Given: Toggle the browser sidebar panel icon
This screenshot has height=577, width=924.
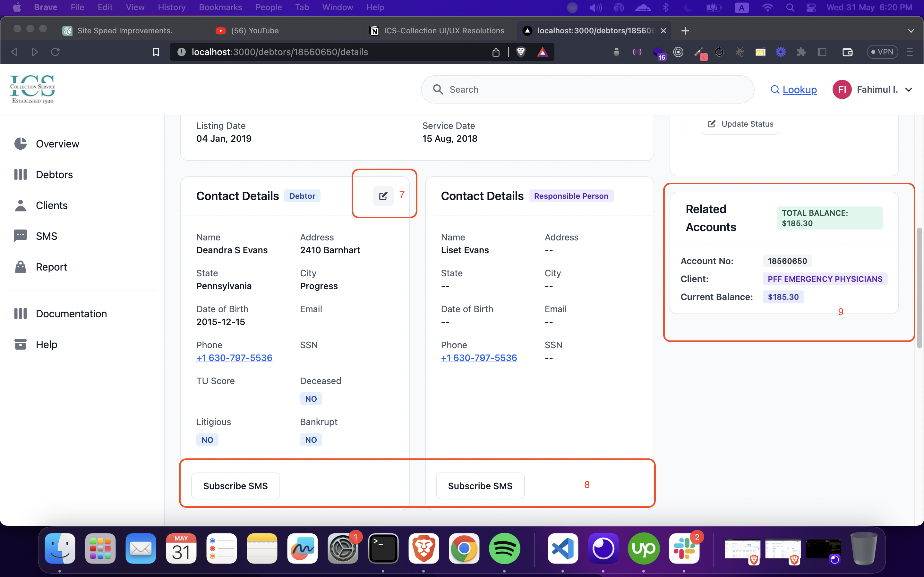Looking at the screenshot, I should [822, 52].
